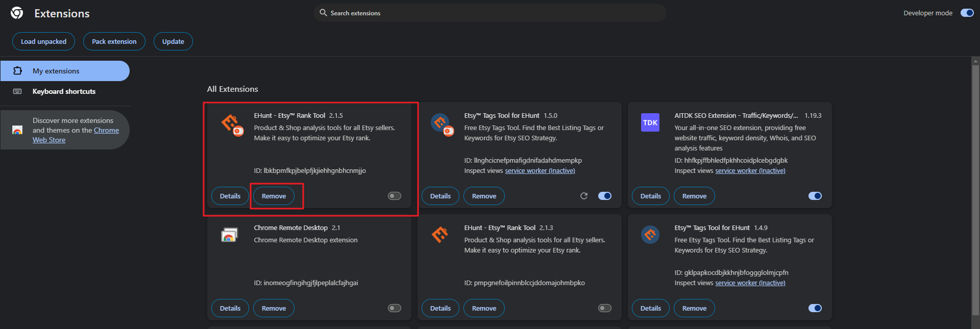
Task: Open Keyboard shortcuts in the sidebar
Action: click(x=64, y=91)
